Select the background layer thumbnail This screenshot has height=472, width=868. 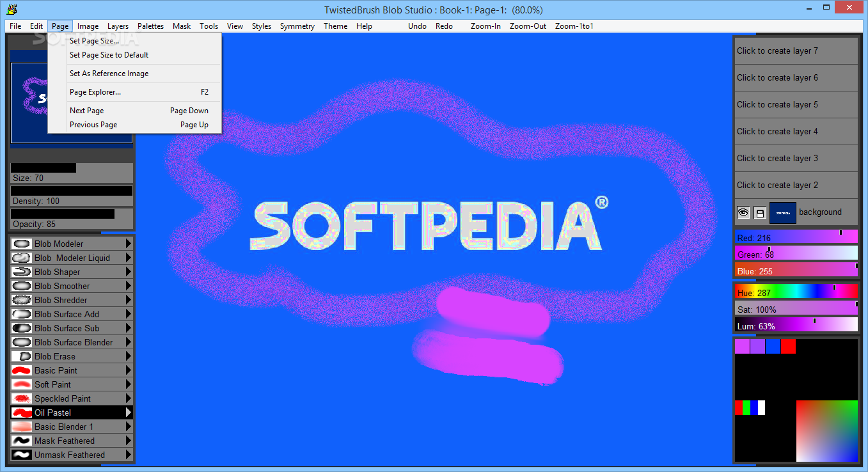coord(782,212)
